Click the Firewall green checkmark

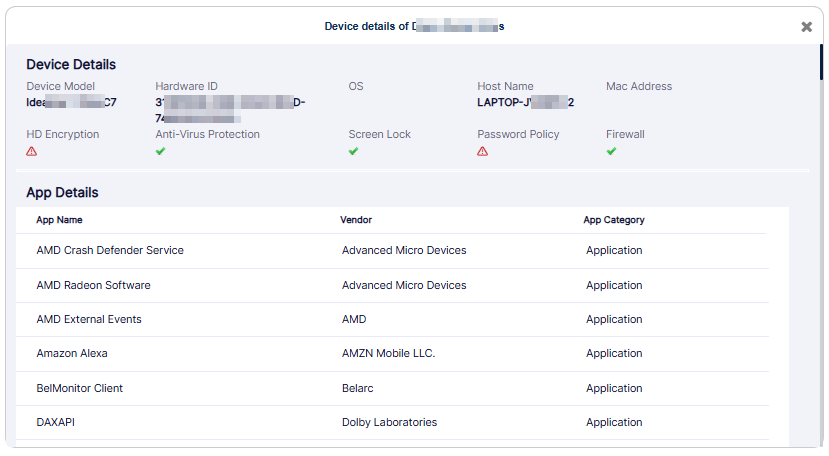pyautogui.click(x=612, y=151)
